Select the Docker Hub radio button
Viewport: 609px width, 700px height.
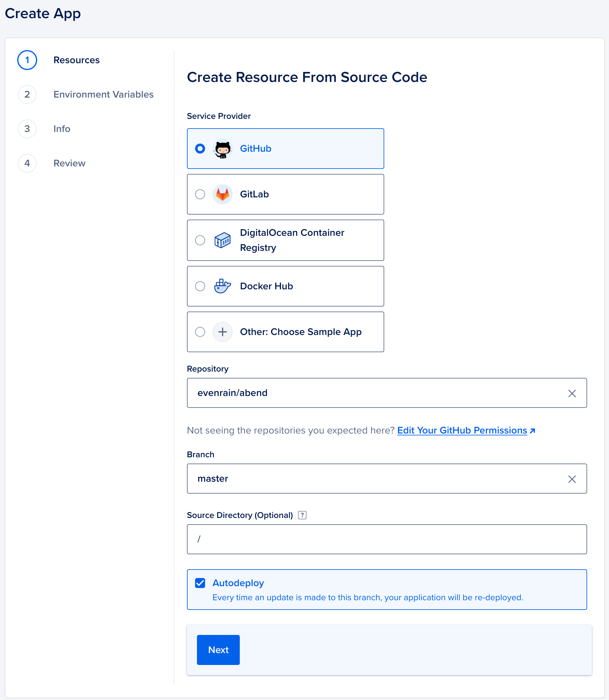(200, 286)
